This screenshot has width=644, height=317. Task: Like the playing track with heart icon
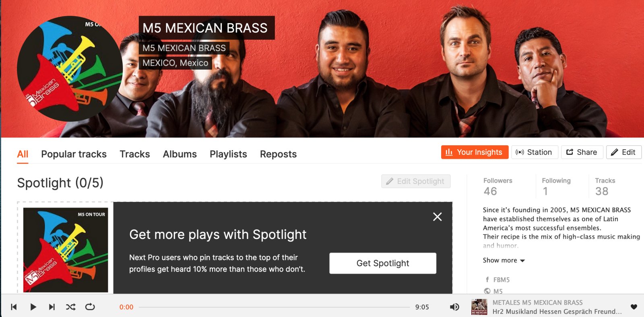pos(634,307)
